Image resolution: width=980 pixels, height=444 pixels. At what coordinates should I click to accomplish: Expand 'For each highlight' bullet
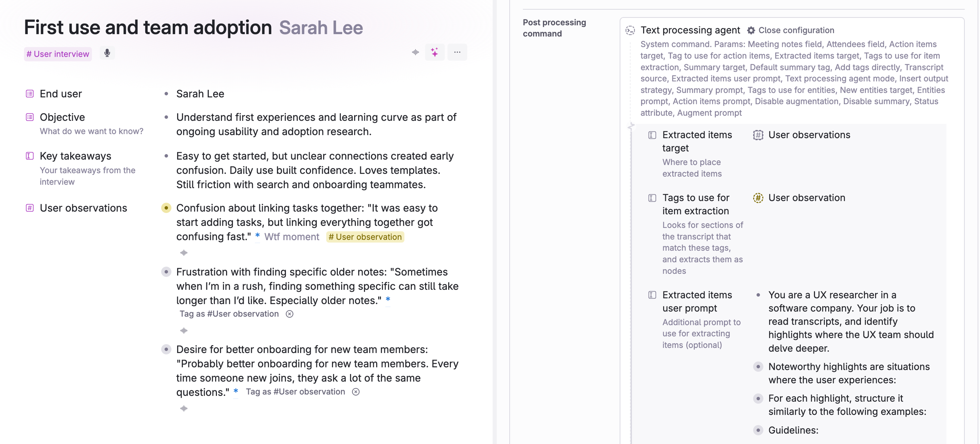pos(758,398)
